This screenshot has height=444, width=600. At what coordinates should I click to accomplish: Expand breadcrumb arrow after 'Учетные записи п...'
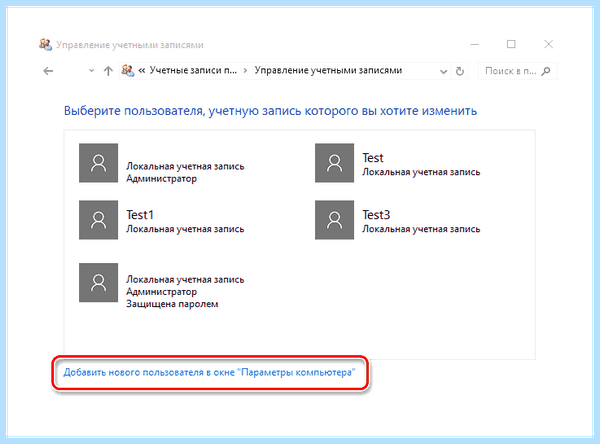pyautogui.click(x=245, y=71)
